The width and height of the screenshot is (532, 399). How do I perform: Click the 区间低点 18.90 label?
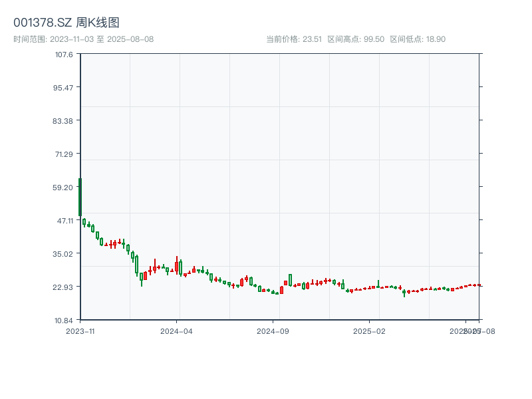418,39
